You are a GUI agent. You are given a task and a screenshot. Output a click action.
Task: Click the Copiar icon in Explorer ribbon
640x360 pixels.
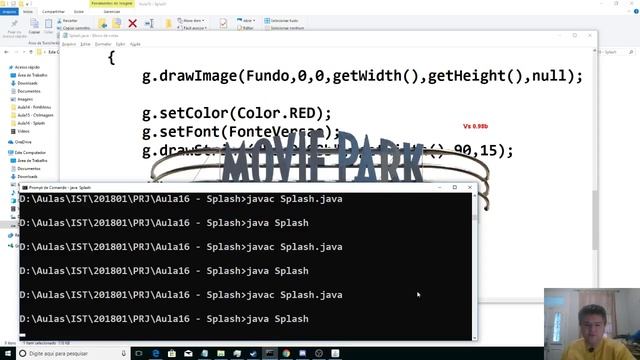point(34,24)
